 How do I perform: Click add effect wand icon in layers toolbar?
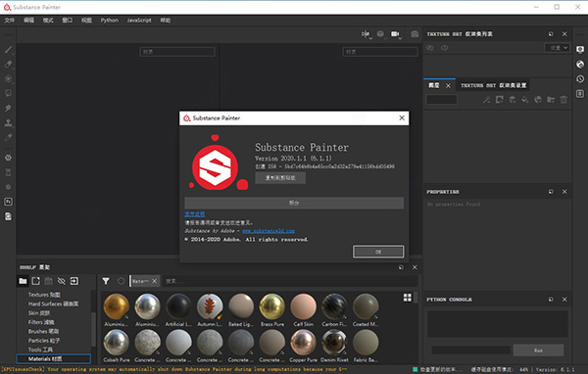(486, 100)
